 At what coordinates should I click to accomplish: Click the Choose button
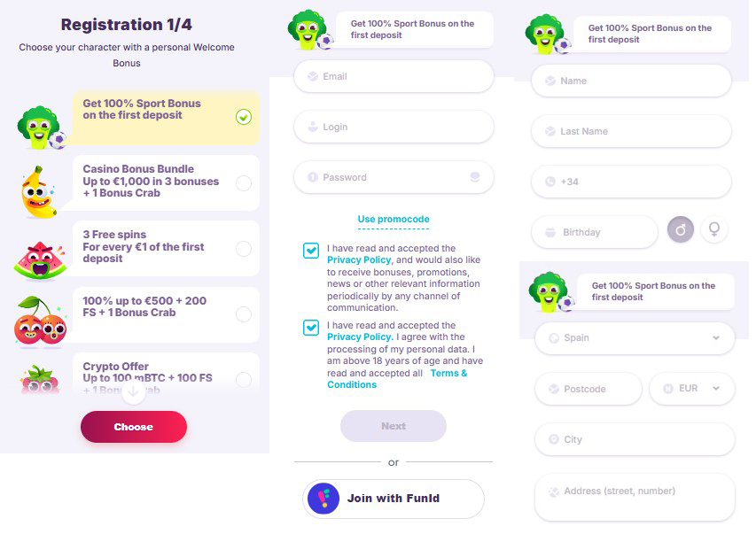coord(134,427)
